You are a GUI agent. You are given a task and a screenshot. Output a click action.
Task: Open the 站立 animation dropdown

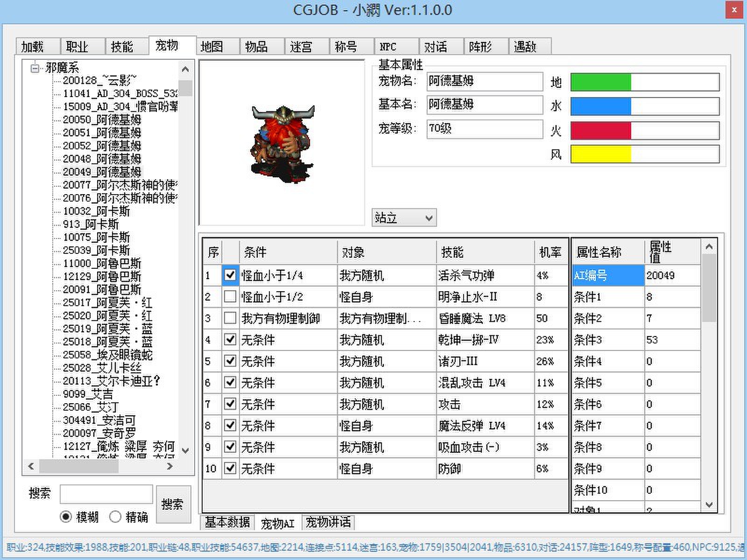(428, 218)
